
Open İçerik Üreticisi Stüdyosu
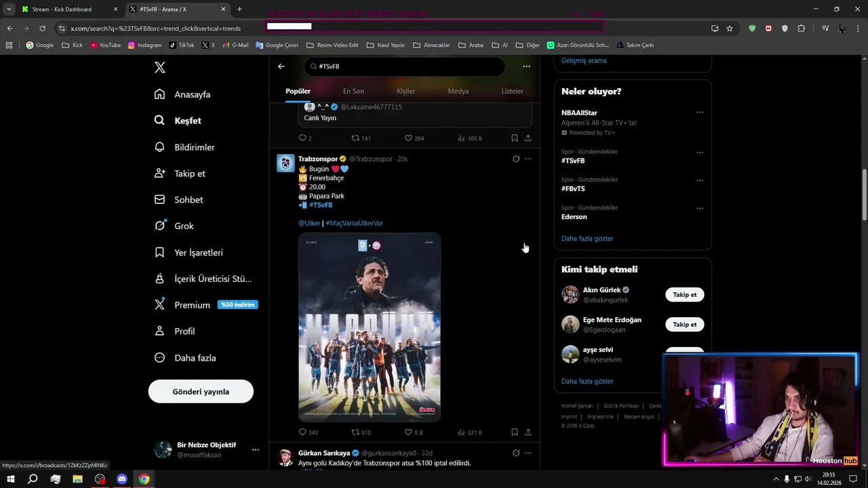[203, 279]
